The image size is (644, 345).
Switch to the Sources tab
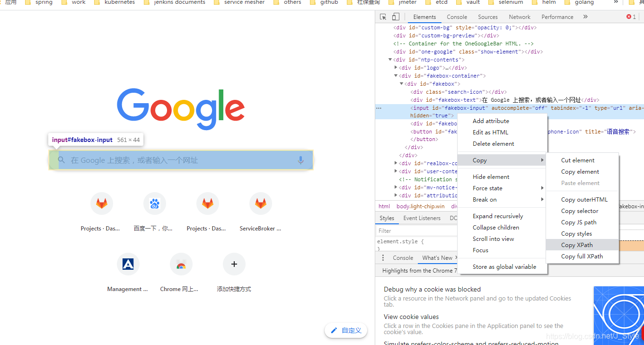click(487, 17)
